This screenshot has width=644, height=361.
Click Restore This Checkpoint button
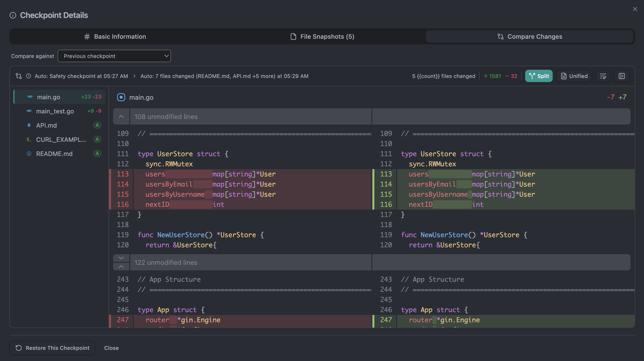52,348
